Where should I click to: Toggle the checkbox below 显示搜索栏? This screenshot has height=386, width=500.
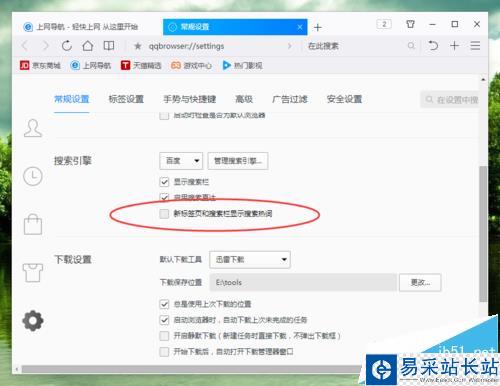coord(164,197)
